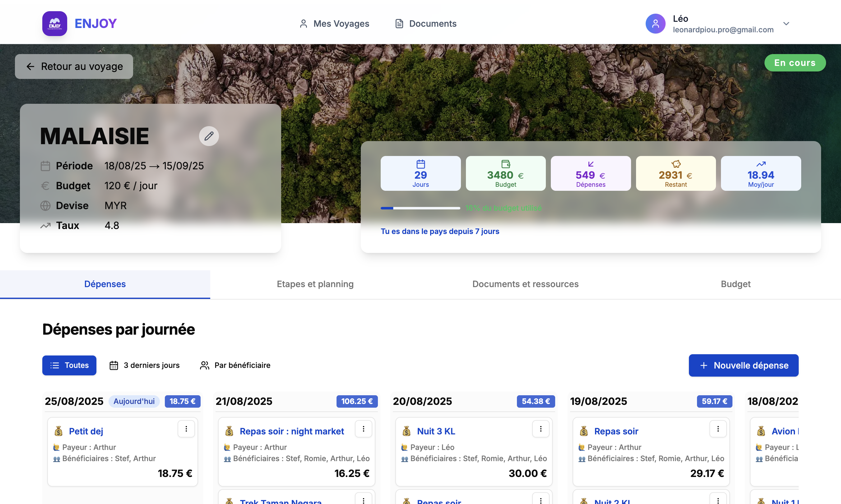Click Retour au voyage button
Screen dimensions: 841x504
coord(74,66)
